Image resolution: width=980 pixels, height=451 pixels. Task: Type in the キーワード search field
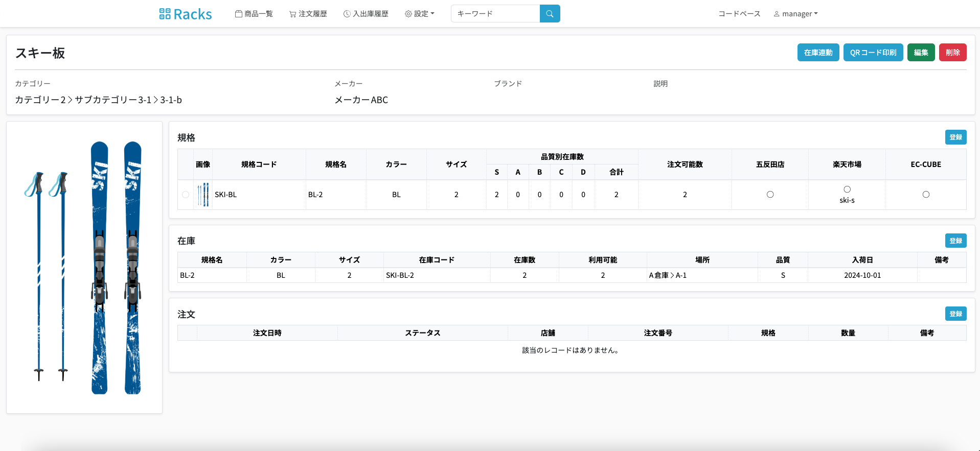495,14
